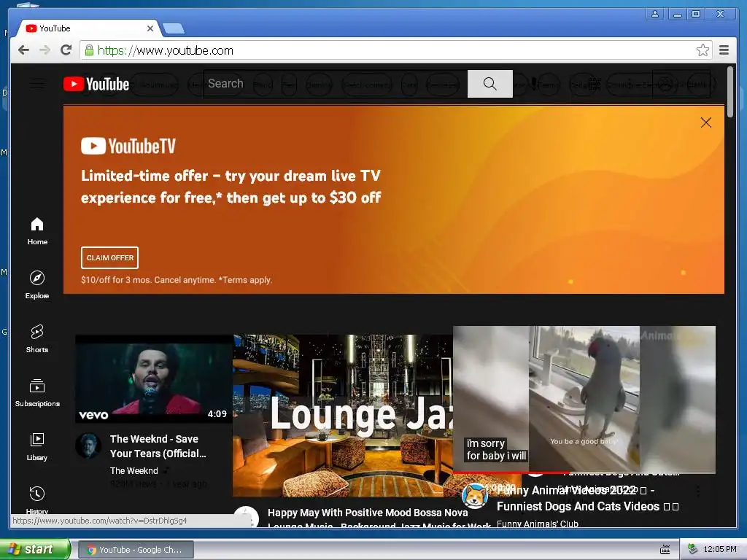747x560 pixels.
Task: Click the green lock security icon
Action: click(89, 50)
